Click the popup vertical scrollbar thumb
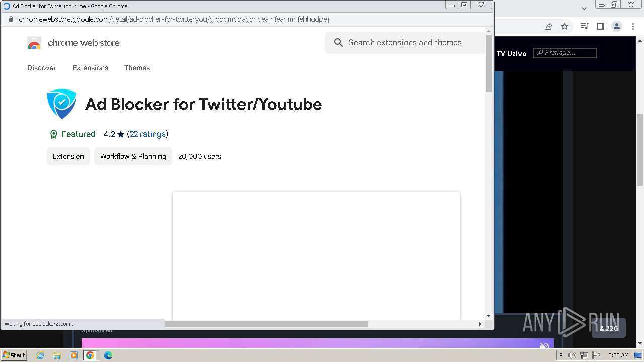The width and height of the screenshot is (644, 362). (x=489, y=63)
